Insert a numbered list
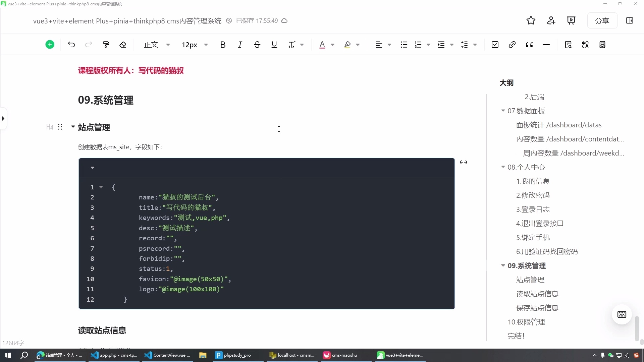Image resolution: width=644 pixels, height=362 pixels. (418, 45)
